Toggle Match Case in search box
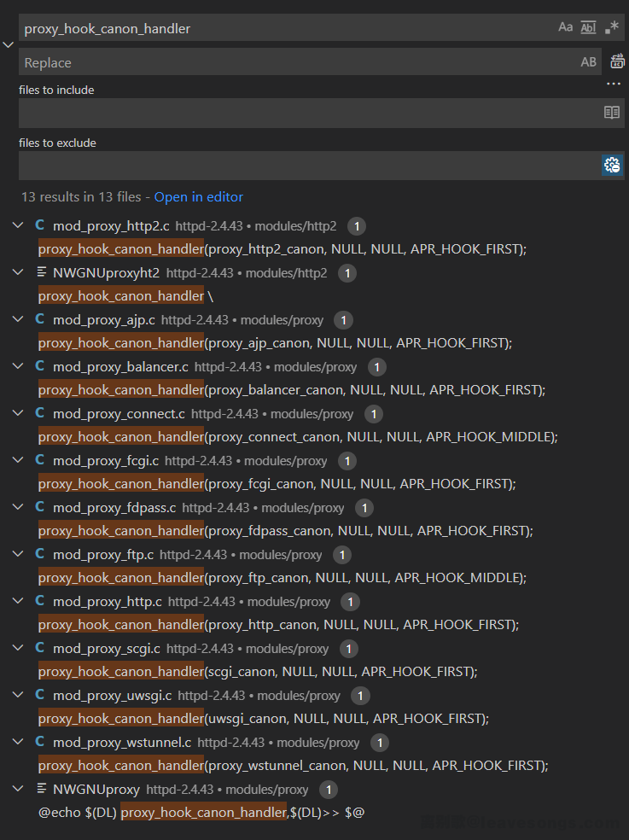629x840 pixels. click(565, 27)
